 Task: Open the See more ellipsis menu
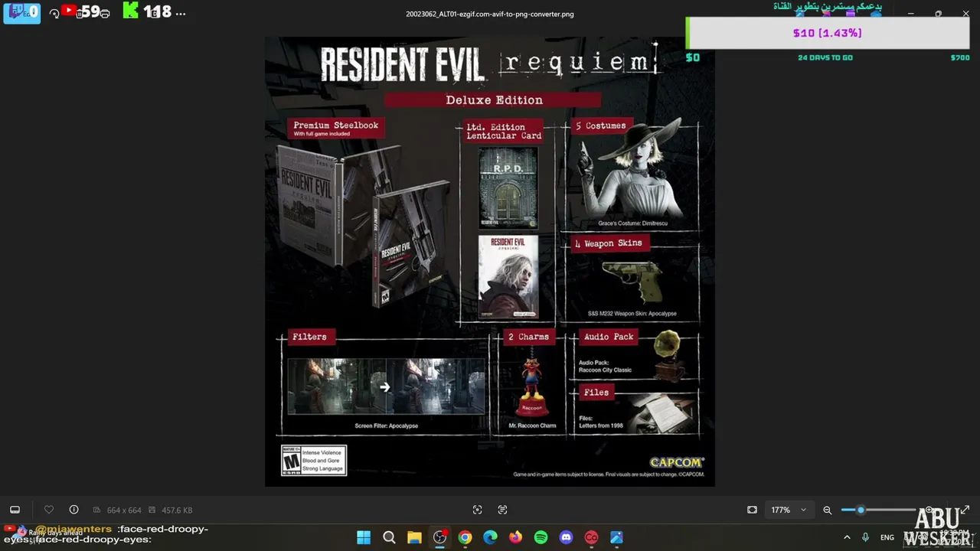[180, 13]
